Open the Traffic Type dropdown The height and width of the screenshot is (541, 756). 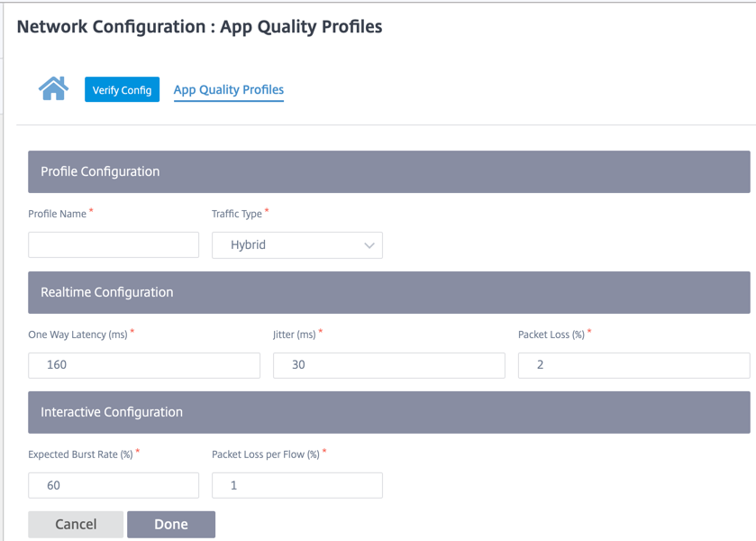[297, 244]
